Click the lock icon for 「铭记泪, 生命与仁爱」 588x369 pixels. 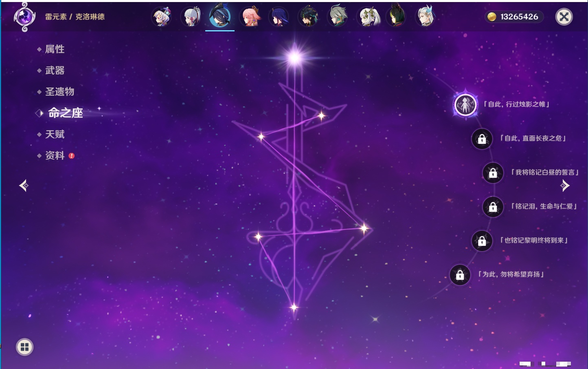[x=493, y=207]
